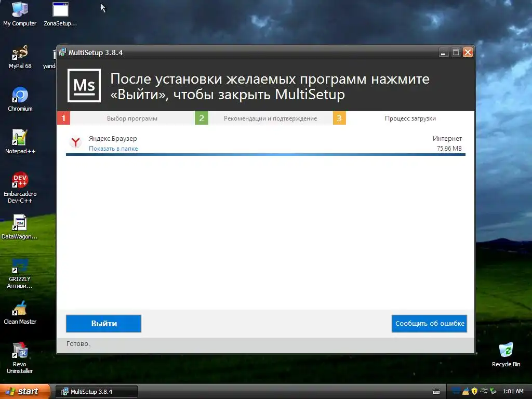Image resolution: width=532 pixels, height=399 pixels.
Task: Click the Clean Master broom tray icon
Action: point(465,391)
